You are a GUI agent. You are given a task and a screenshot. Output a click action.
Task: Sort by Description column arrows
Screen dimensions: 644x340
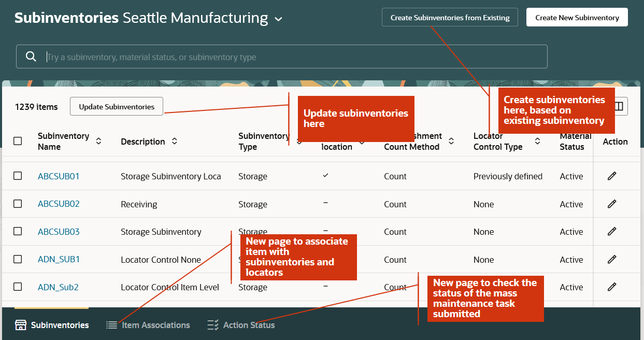[175, 141]
